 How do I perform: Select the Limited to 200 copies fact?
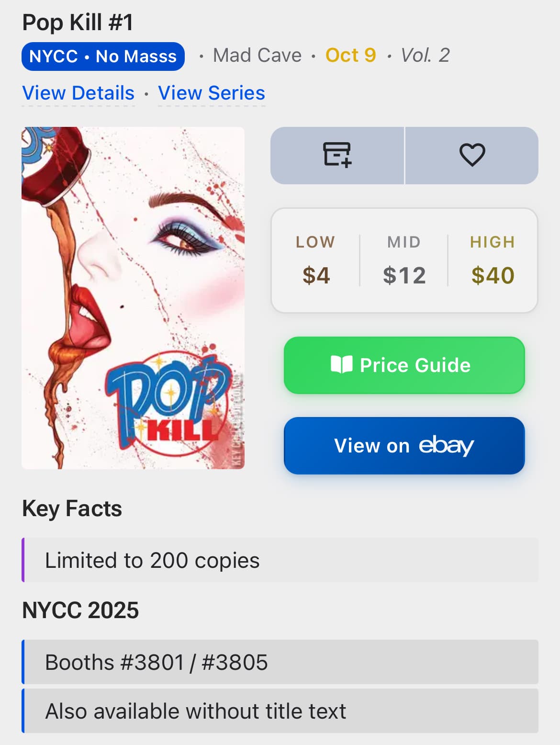152,560
